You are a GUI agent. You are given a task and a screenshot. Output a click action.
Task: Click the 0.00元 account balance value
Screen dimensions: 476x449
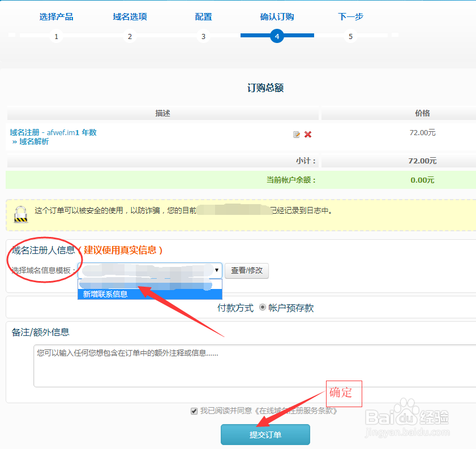coord(422,180)
